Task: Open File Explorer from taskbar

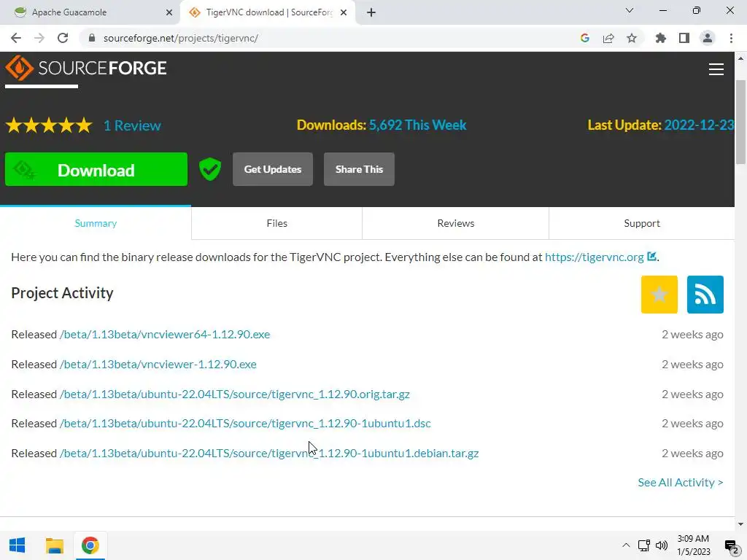Action: pos(54,545)
